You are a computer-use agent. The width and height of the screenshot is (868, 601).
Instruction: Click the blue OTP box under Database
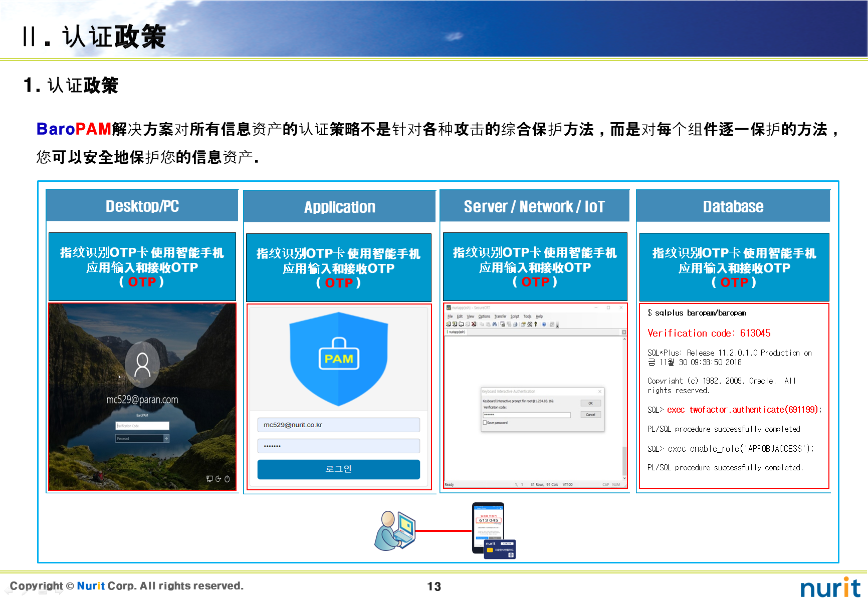pyautogui.click(x=734, y=267)
